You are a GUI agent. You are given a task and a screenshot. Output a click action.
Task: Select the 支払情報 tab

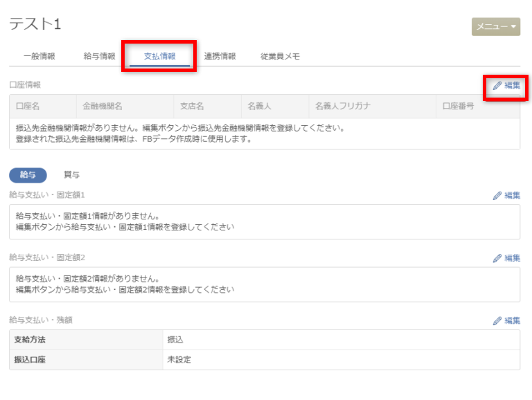(x=159, y=57)
